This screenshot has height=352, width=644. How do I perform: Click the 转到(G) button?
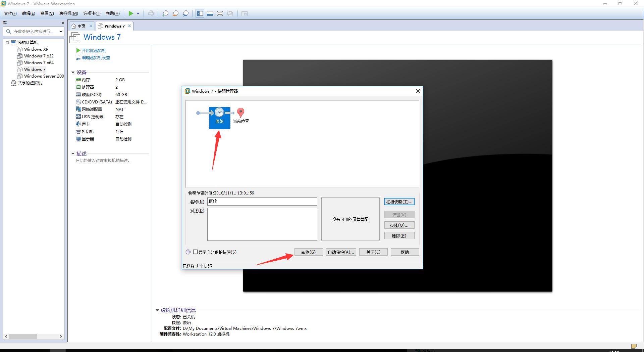click(x=309, y=252)
